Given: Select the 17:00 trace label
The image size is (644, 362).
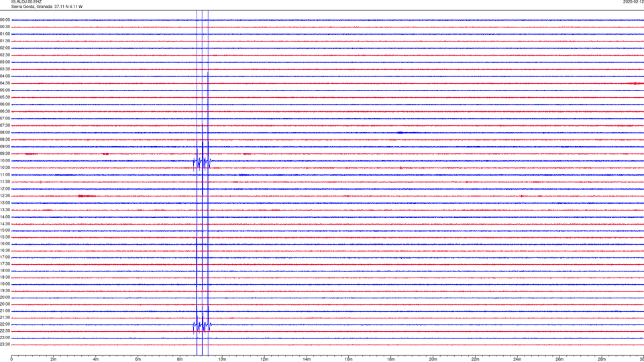Looking at the screenshot, I should pyautogui.click(x=5, y=257).
